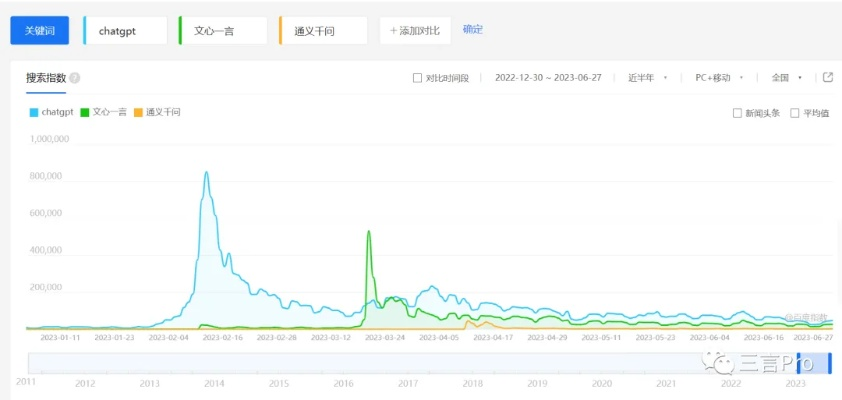This screenshot has height=400, width=842.
Task: Open the export share icon
Action: pos(828,77)
